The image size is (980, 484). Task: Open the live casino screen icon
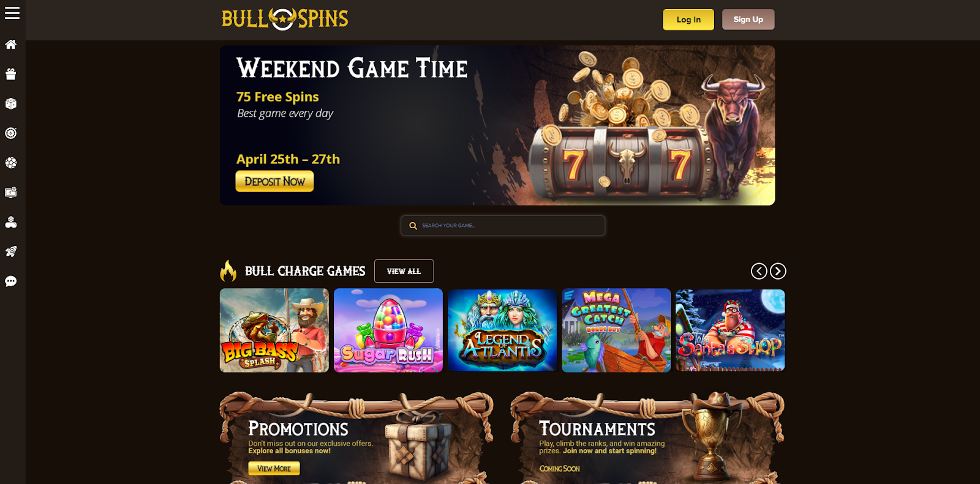click(11, 192)
